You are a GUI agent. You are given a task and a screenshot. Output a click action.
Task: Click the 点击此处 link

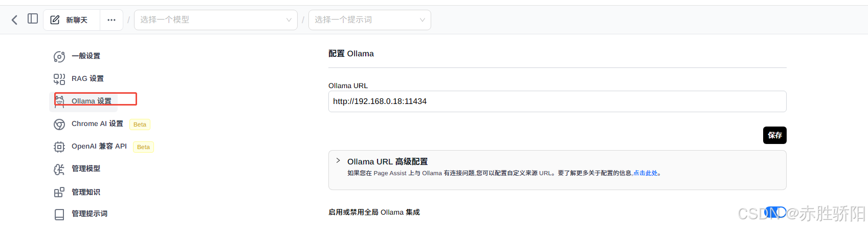click(x=645, y=173)
